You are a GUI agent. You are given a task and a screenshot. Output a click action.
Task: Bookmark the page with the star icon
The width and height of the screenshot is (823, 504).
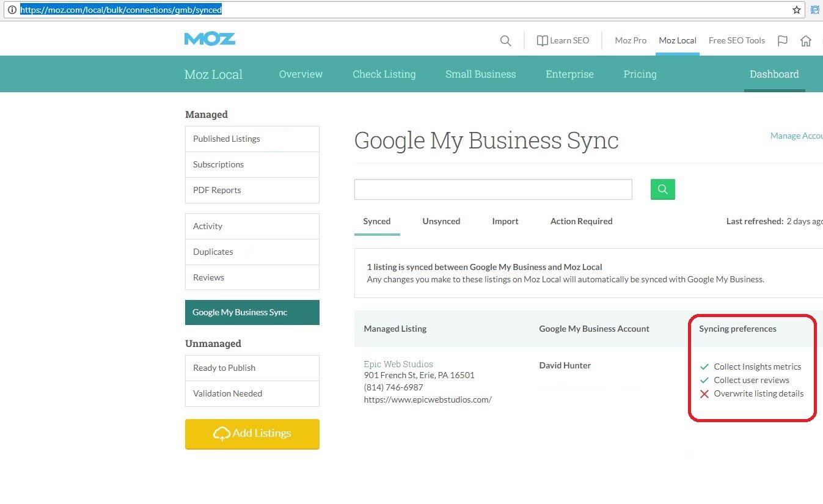(797, 10)
